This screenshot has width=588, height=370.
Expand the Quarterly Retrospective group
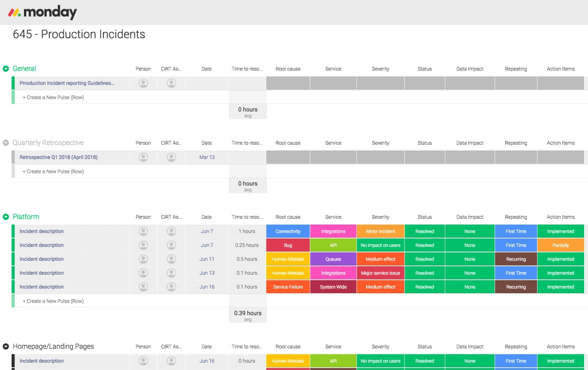(x=6, y=143)
